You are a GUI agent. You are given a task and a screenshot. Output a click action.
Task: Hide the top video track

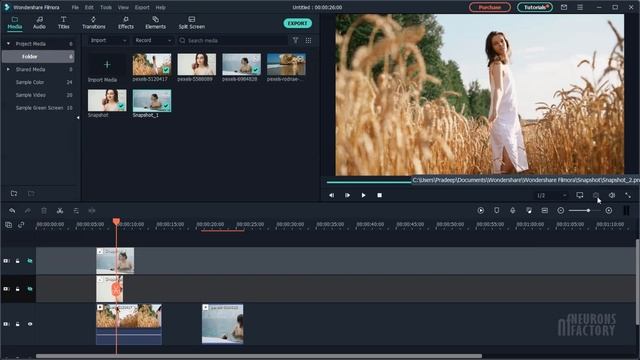click(x=30, y=261)
